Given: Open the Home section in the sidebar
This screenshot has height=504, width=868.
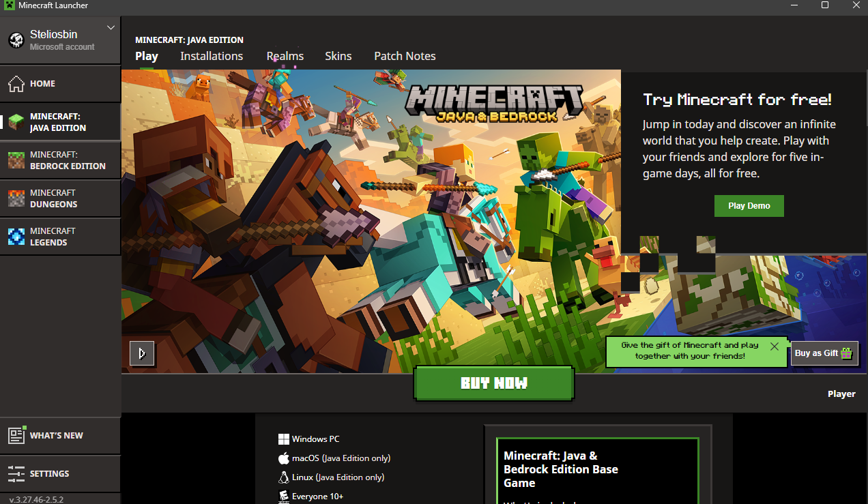Looking at the screenshot, I should 60,84.
